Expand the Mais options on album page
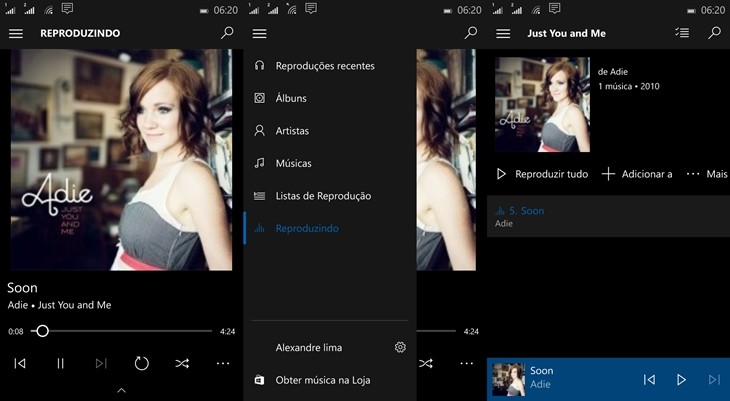This screenshot has height=401, width=730. (x=706, y=174)
